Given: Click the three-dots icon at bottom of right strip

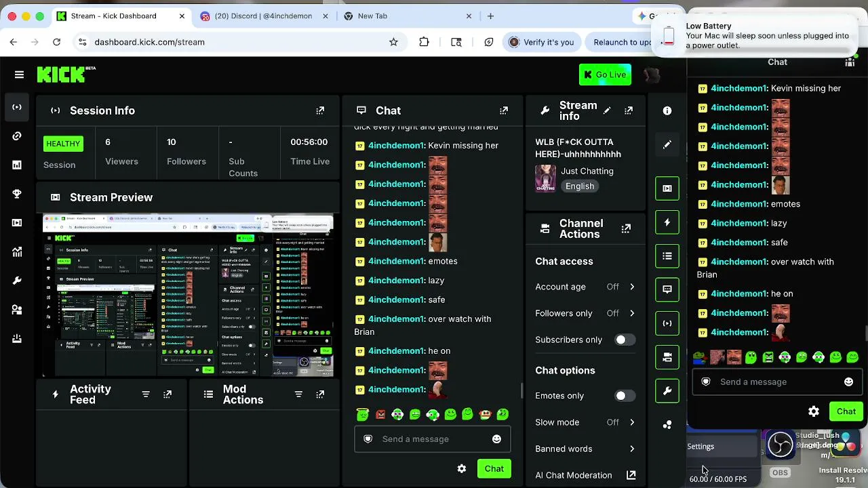Looking at the screenshot, I should point(667,425).
